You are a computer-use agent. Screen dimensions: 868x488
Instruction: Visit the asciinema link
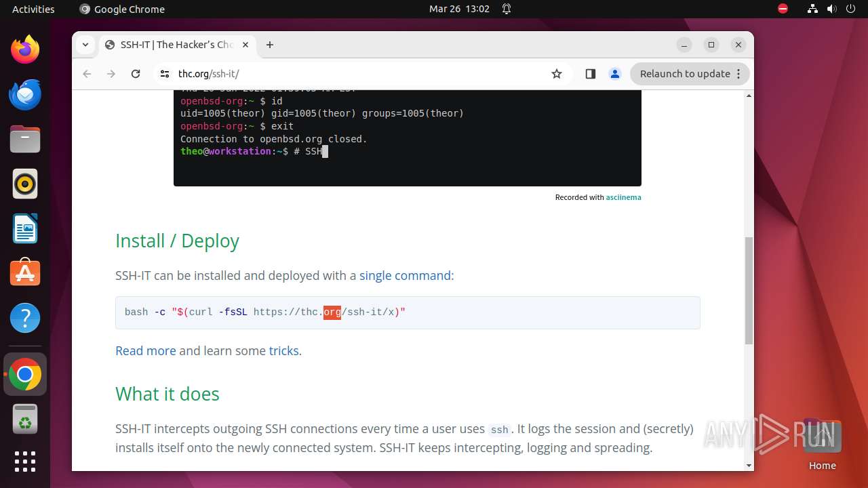(624, 197)
